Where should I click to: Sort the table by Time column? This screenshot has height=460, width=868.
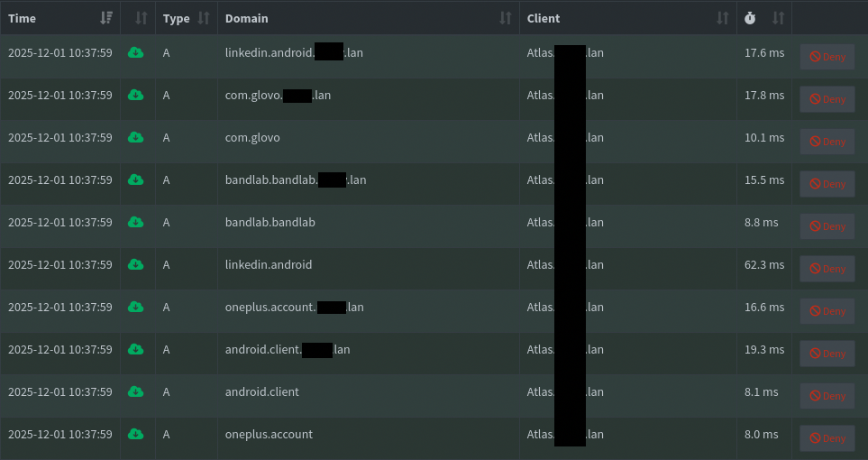pos(107,18)
